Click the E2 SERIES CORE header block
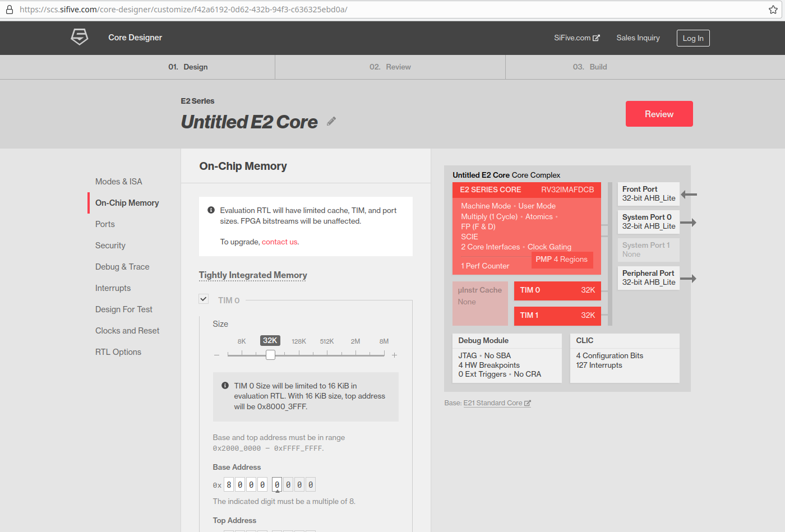 (527, 190)
